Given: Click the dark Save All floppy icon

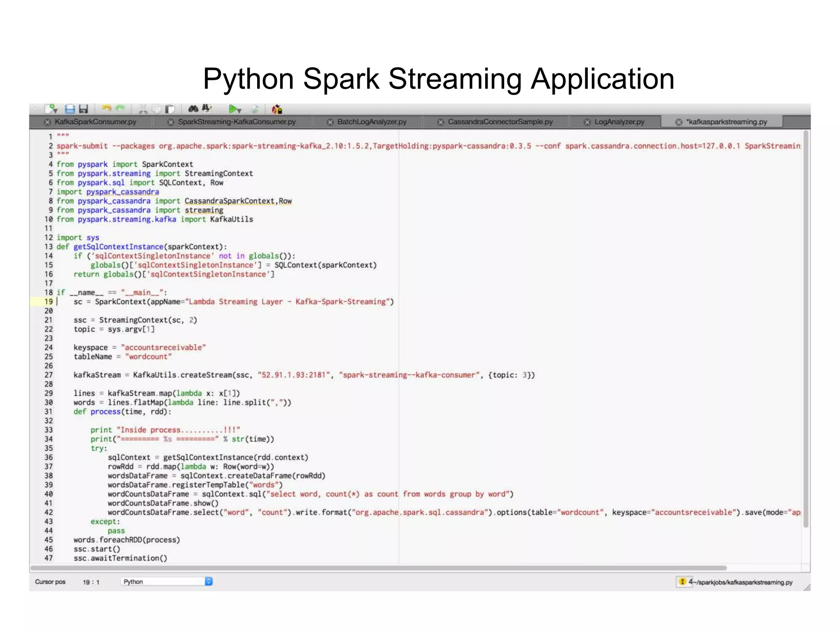Looking at the screenshot, I should (84, 109).
